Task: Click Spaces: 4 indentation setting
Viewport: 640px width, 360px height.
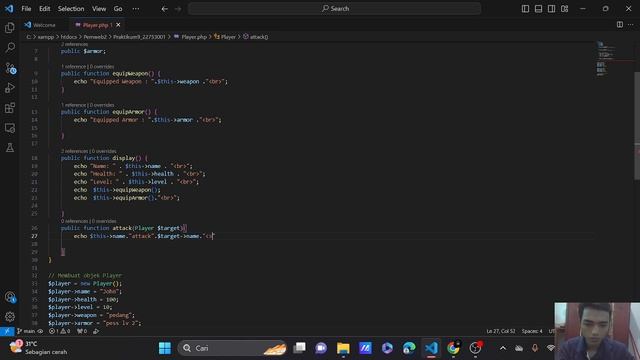Action: coord(532,331)
